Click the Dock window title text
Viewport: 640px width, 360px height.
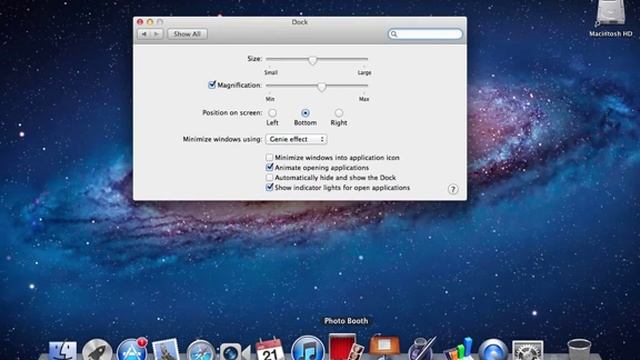point(300,22)
